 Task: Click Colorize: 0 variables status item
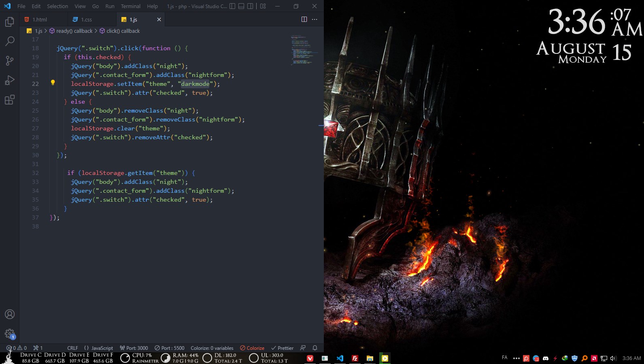click(x=212, y=348)
